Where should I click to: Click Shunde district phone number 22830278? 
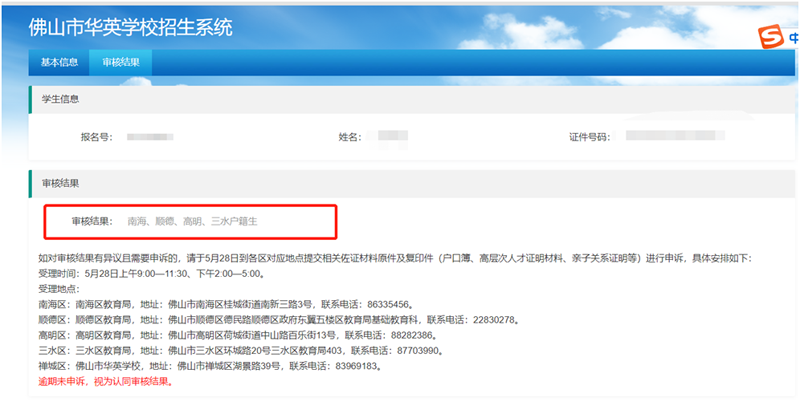click(x=488, y=319)
